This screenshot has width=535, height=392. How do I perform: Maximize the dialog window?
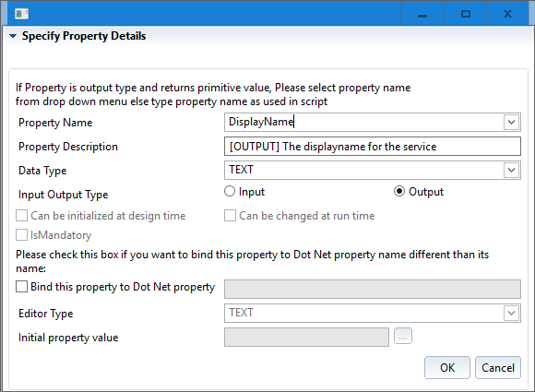click(466, 14)
